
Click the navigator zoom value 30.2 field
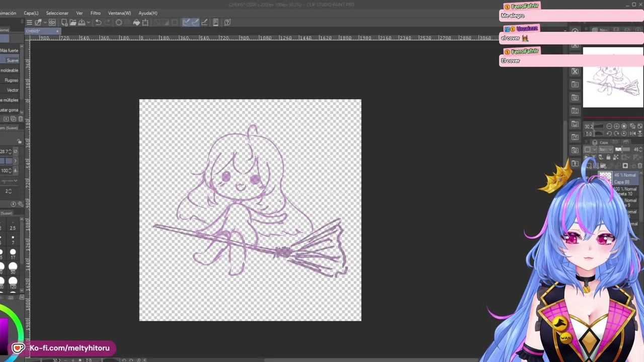(x=589, y=126)
